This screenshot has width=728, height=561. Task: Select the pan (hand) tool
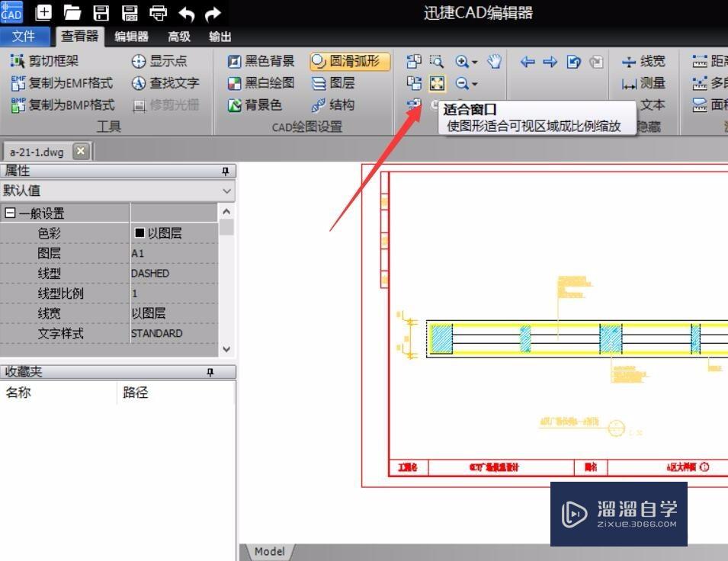pyautogui.click(x=494, y=62)
